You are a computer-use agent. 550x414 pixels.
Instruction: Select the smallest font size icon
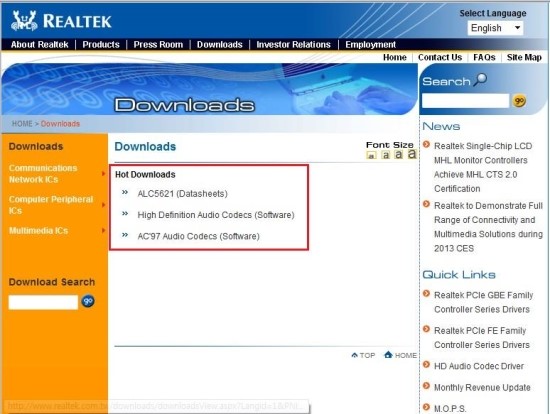tap(371, 155)
